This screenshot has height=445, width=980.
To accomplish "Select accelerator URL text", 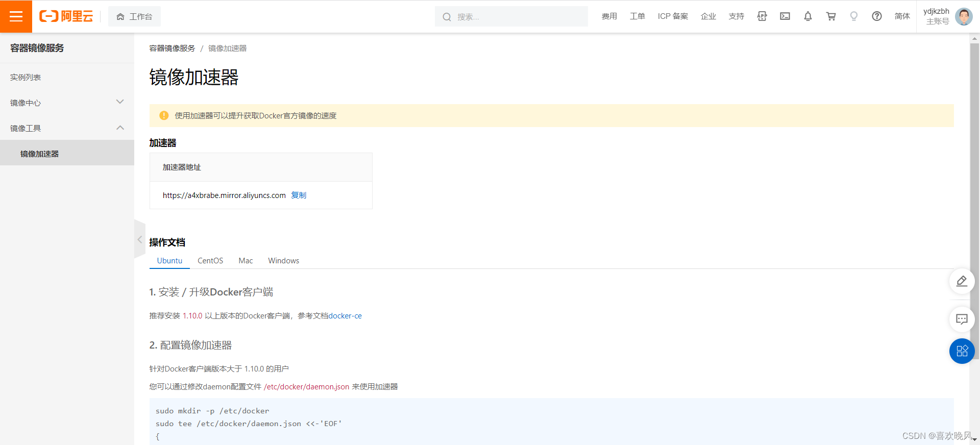I will click(224, 195).
